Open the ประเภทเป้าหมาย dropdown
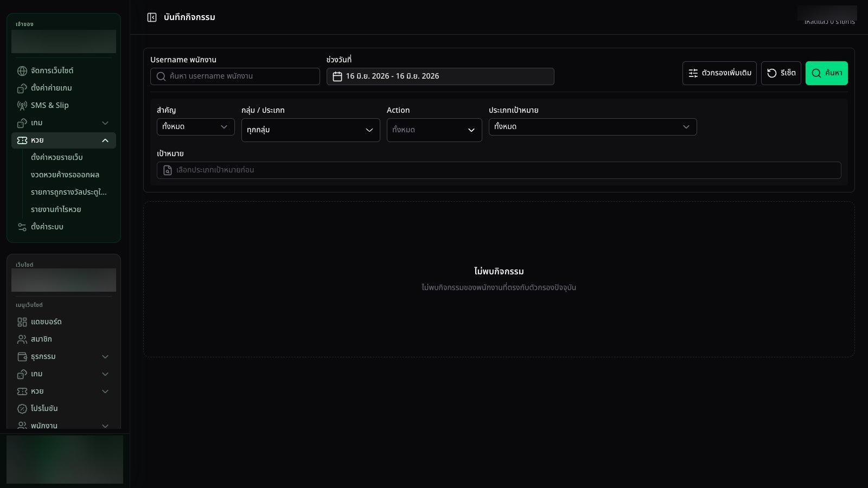Screen dimensions: 868x488 (593, 127)
